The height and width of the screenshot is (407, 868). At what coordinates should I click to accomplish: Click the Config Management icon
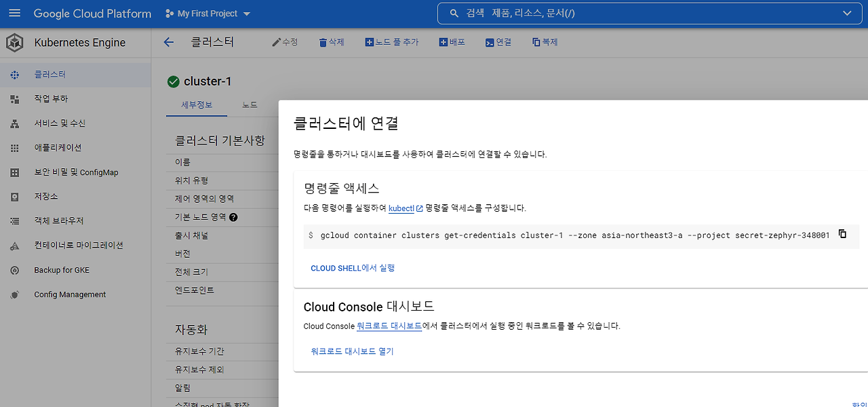point(15,294)
